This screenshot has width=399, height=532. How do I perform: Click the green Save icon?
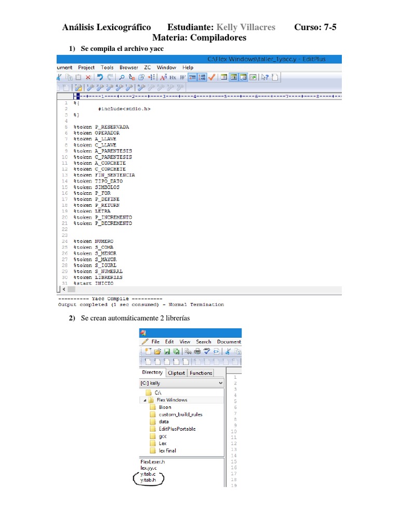click(x=167, y=352)
